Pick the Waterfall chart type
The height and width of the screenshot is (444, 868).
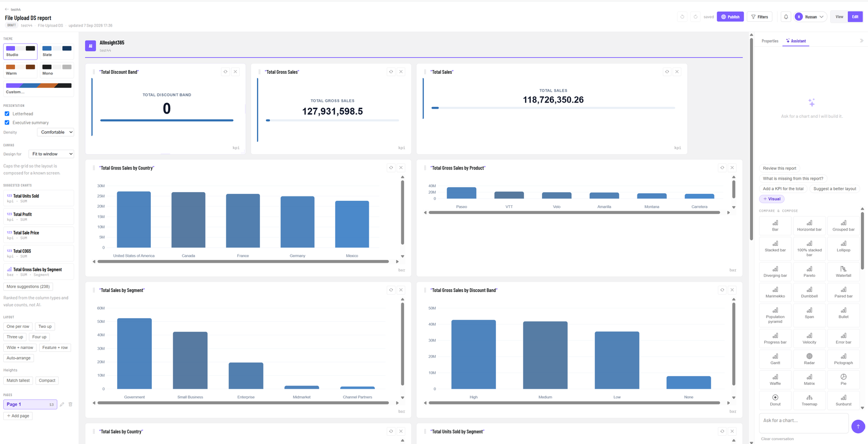844,272
